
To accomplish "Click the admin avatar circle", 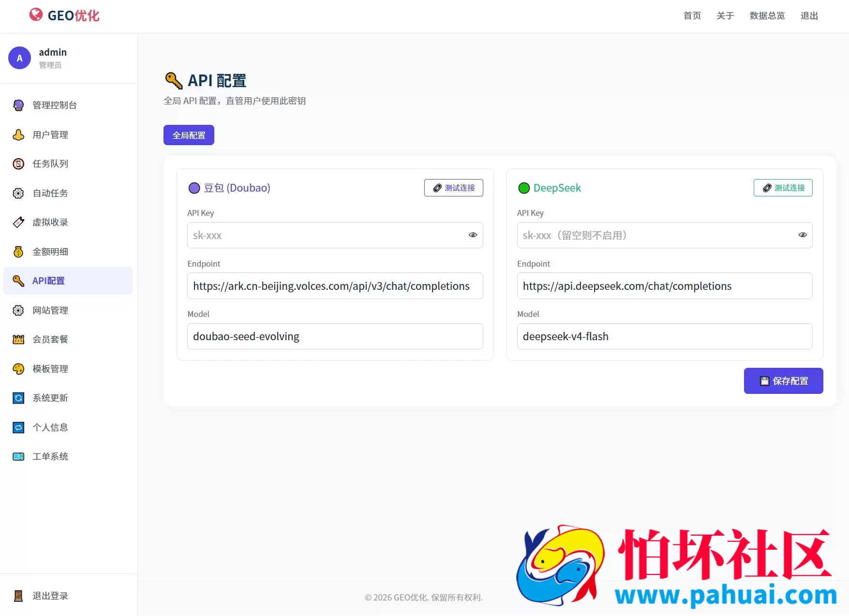I will click(x=19, y=58).
